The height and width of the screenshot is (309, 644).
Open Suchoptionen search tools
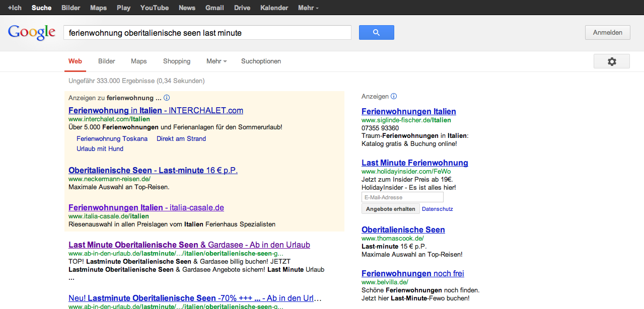[x=261, y=61]
